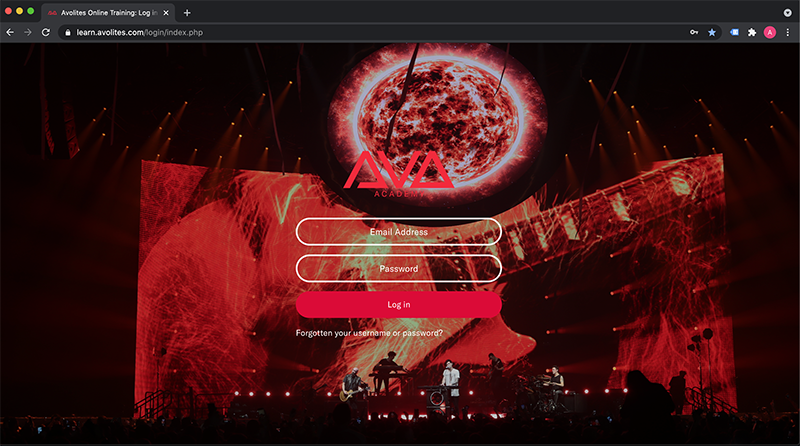Open saved passwords key icon
The width and height of the screenshot is (800, 446).
[x=694, y=32]
